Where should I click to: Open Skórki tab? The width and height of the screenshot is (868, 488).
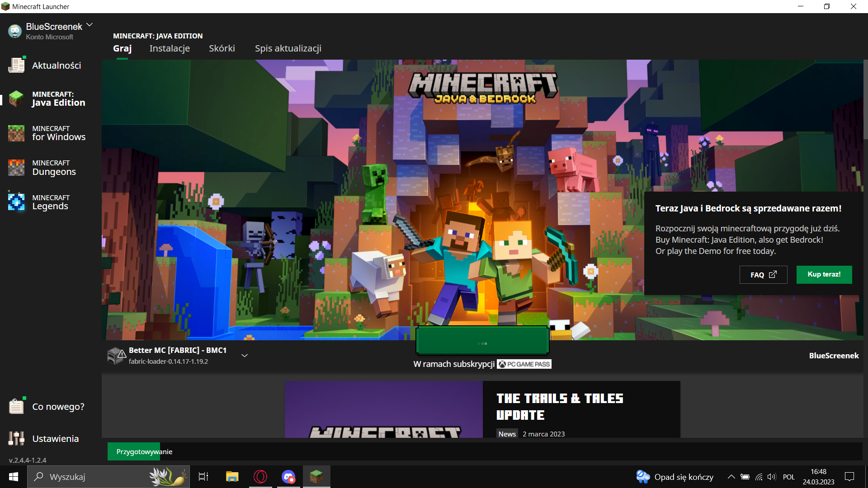coord(222,48)
